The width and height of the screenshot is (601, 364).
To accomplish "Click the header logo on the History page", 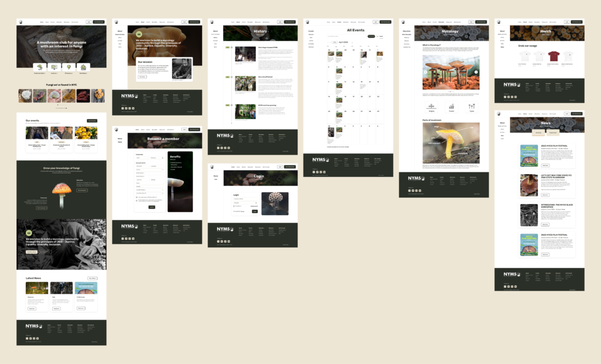I will [x=212, y=22].
